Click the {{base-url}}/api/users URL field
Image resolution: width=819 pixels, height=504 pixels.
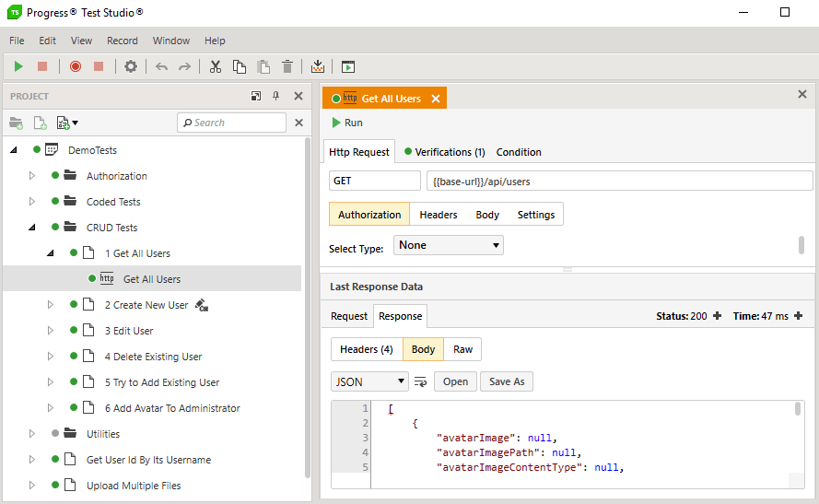(x=619, y=182)
